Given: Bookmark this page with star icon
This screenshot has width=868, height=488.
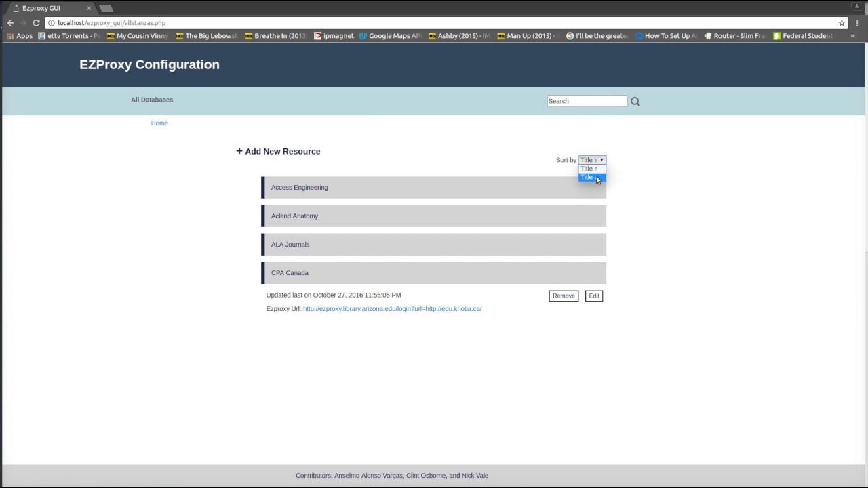Looking at the screenshot, I should pyautogui.click(x=842, y=22).
